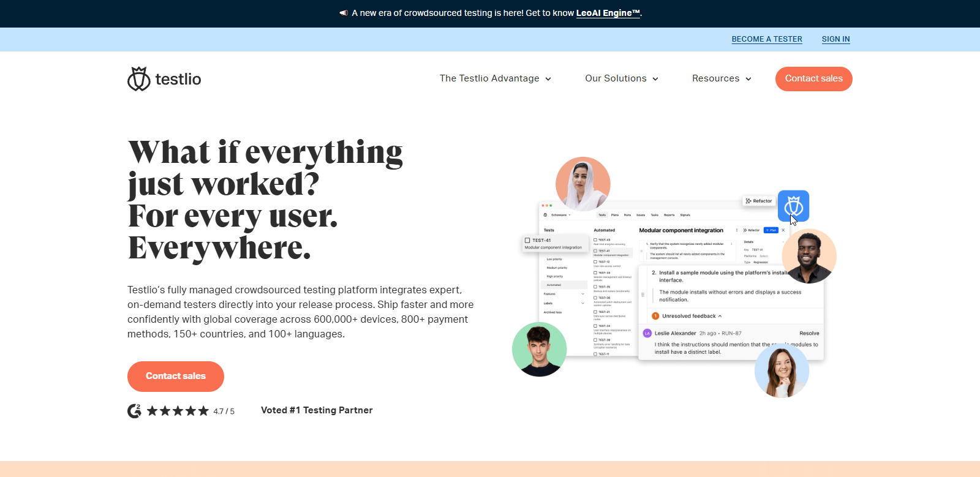Switch to the Tasks tab in the mockup
The width and height of the screenshot is (980, 477).
pyautogui.click(x=655, y=215)
